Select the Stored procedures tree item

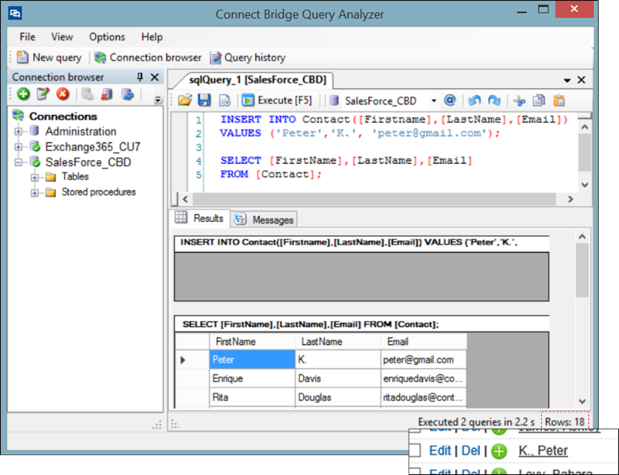pos(99,192)
